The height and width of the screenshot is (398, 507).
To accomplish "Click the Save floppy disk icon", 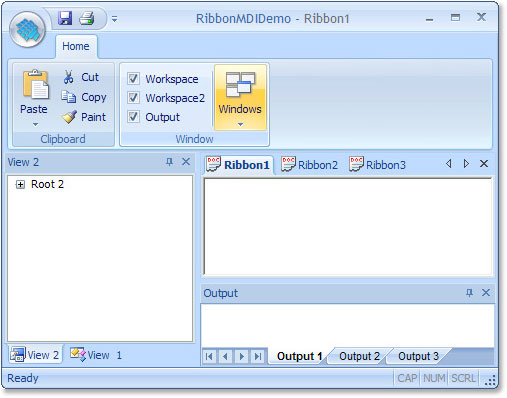I will [x=65, y=18].
